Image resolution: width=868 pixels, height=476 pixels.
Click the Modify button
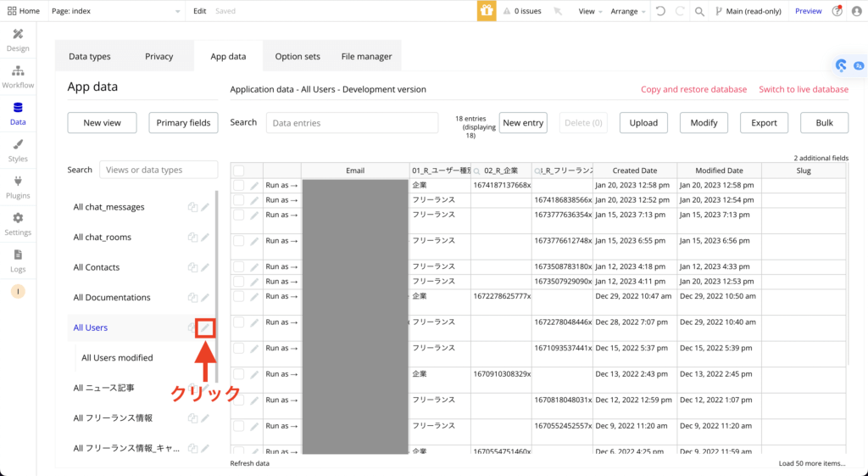[704, 123]
